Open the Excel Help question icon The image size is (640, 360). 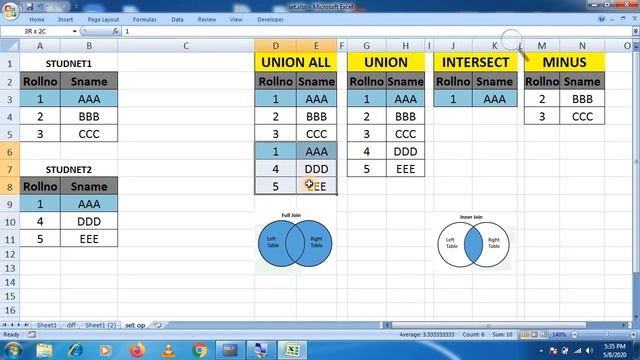[601, 19]
